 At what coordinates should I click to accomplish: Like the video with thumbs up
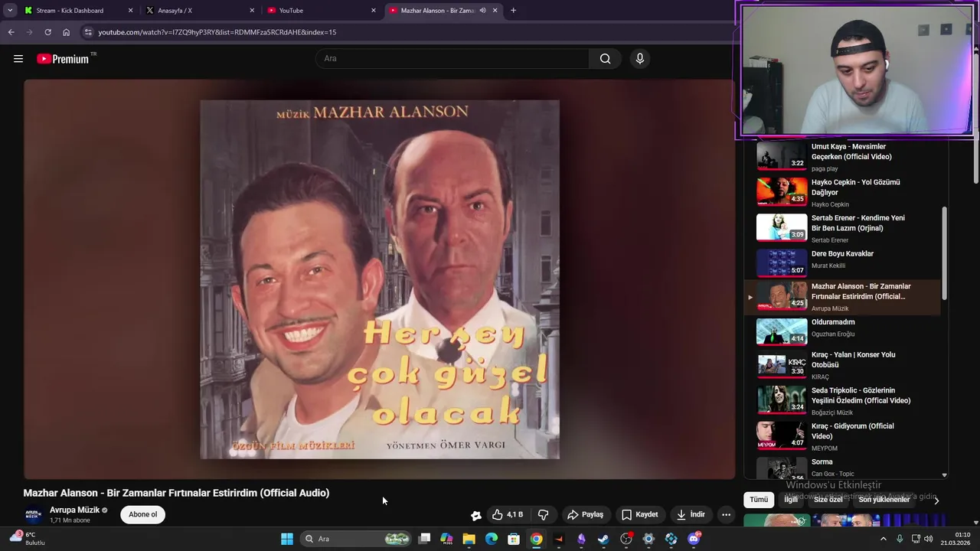pyautogui.click(x=507, y=514)
